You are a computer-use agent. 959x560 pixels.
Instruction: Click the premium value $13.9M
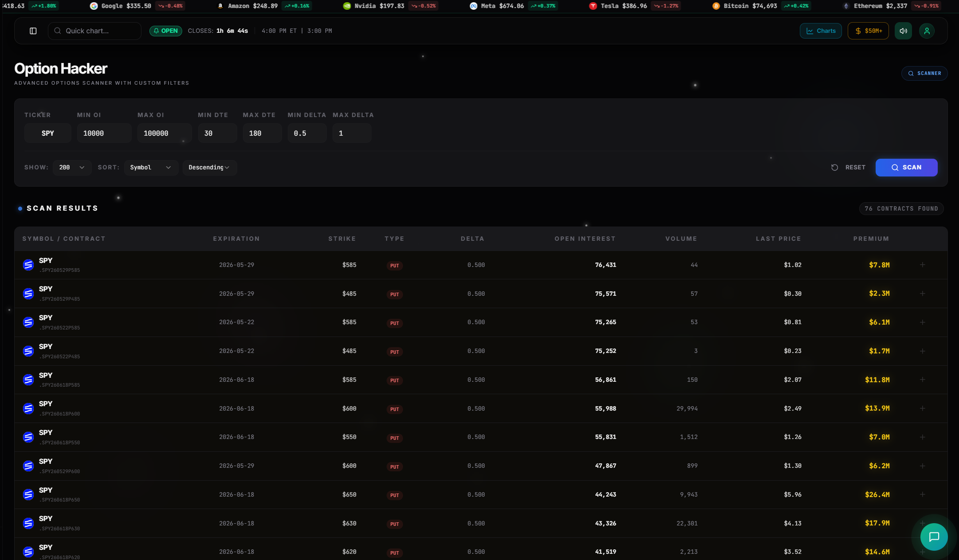pos(877,408)
